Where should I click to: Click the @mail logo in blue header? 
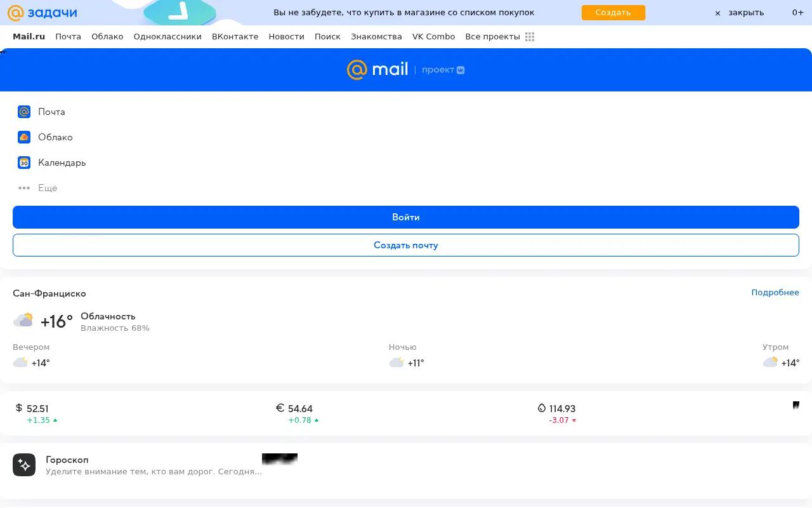pos(377,70)
